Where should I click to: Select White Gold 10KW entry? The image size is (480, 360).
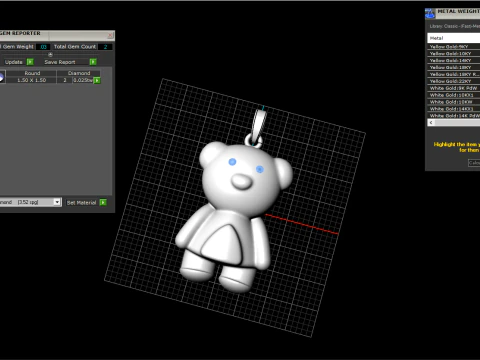tap(454, 102)
